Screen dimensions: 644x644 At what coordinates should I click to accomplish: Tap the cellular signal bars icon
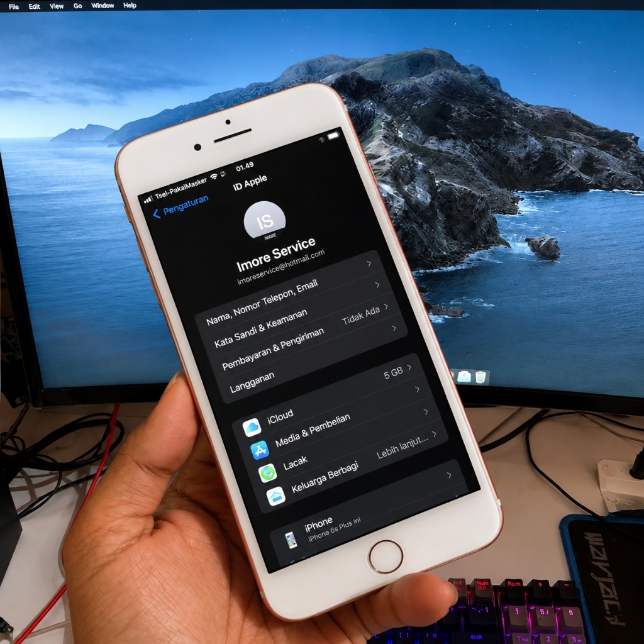(148, 199)
